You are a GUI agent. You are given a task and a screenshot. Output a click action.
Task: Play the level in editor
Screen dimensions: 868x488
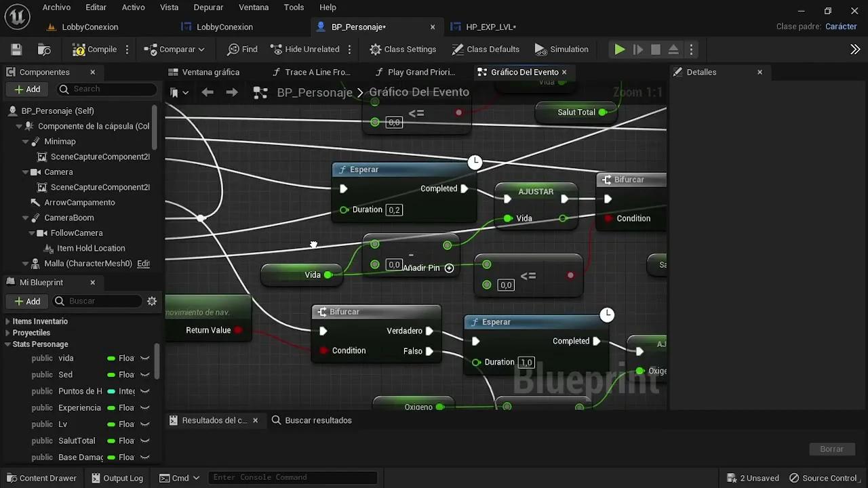pos(619,49)
